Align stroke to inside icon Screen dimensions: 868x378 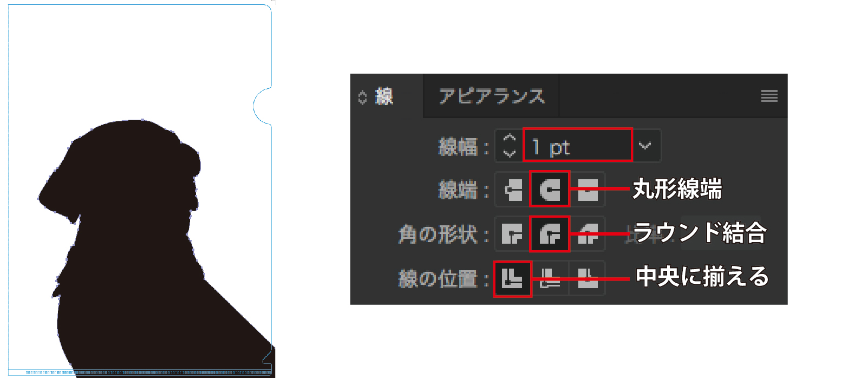tap(550, 278)
